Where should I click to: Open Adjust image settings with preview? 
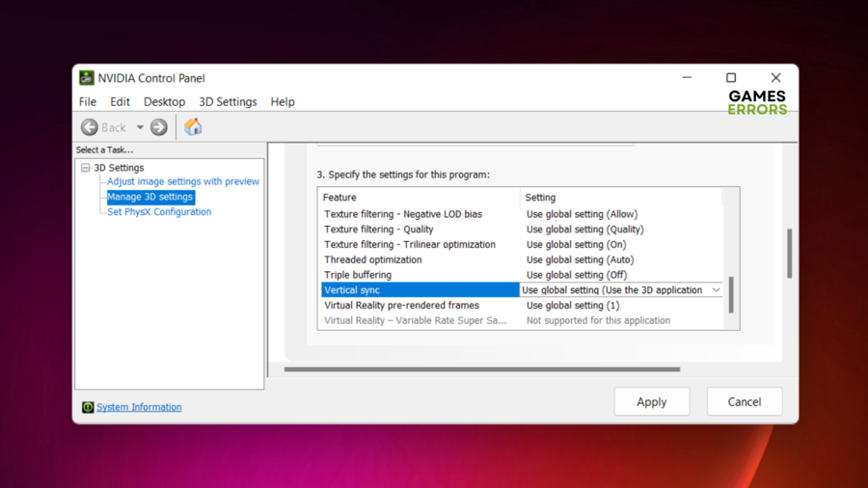click(182, 181)
